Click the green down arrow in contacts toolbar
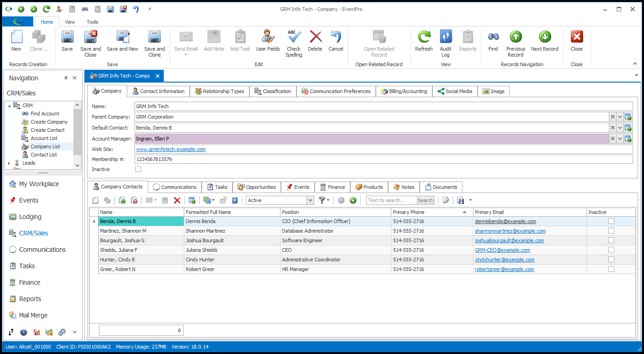The width and height of the screenshot is (644, 354). click(353, 200)
